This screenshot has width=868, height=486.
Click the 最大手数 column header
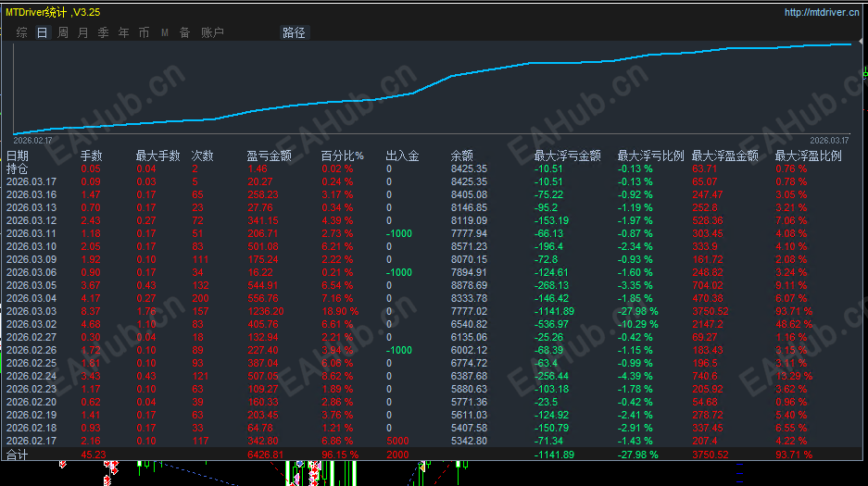[x=157, y=156]
